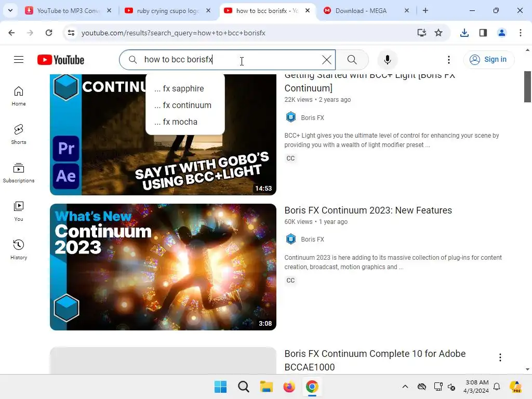Image resolution: width=532 pixels, height=399 pixels.
Task: Clear the search query with X
Action: coord(326,60)
